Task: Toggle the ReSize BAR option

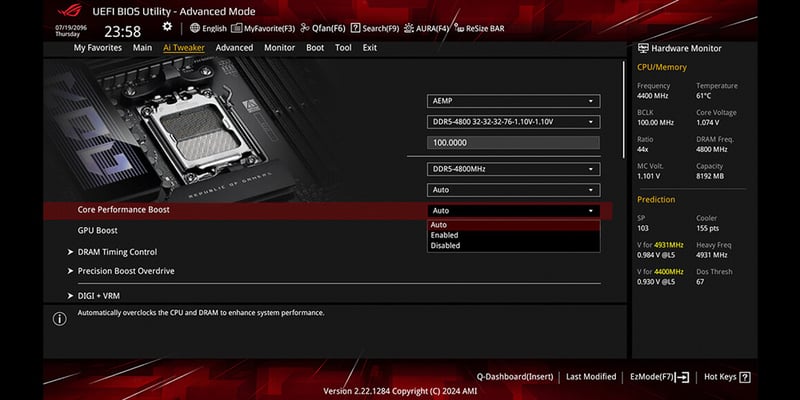Action: click(x=481, y=28)
